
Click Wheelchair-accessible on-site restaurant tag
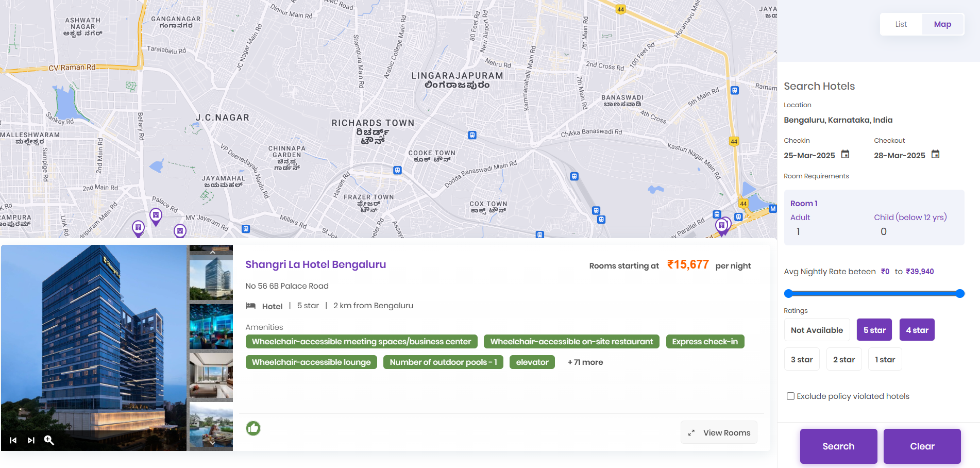click(x=571, y=342)
